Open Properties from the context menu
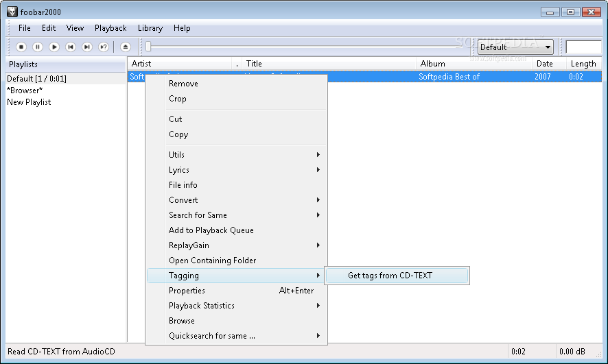Screen dimensions: 608x364 [x=236, y=291]
